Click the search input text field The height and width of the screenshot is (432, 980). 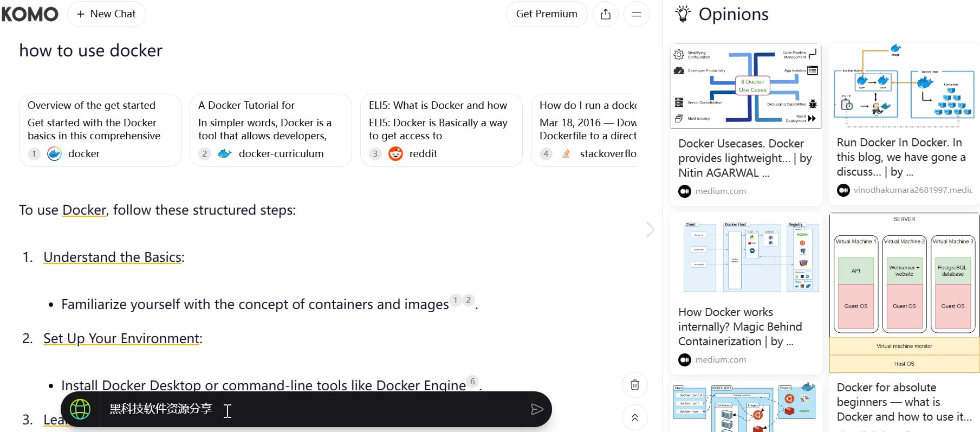coord(314,409)
